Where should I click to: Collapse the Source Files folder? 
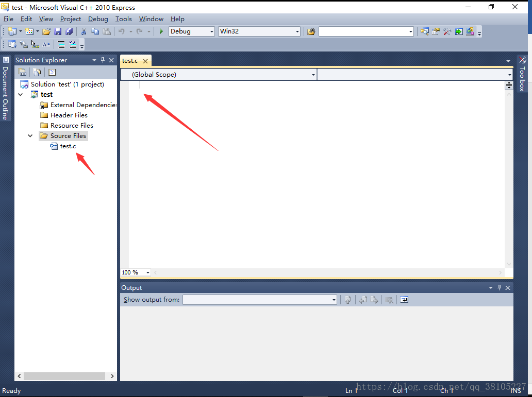pos(30,135)
